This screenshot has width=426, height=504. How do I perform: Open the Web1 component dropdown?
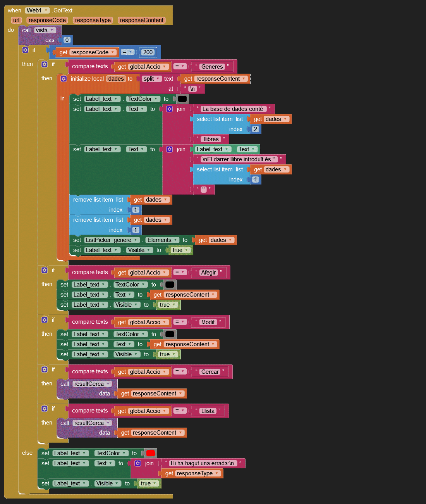pos(37,10)
